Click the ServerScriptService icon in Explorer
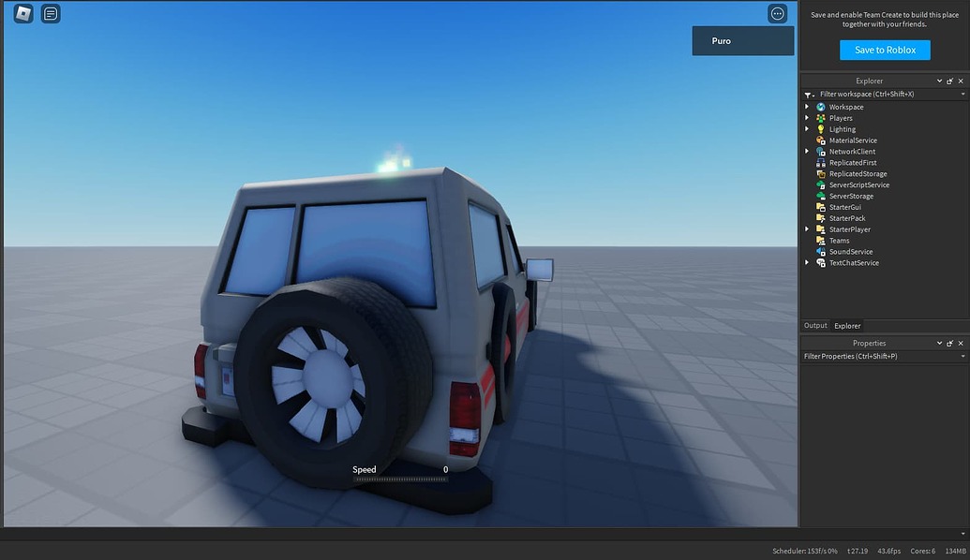This screenshot has width=970, height=560. click(823, 184)
